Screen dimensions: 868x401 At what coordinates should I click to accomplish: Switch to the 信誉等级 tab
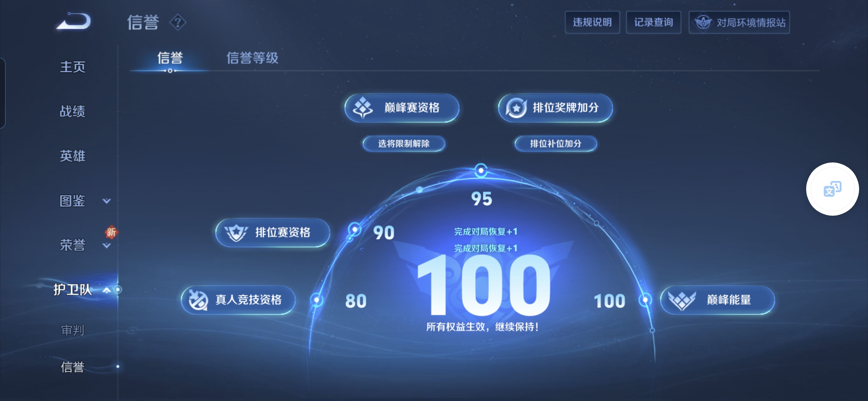(252, 58)
